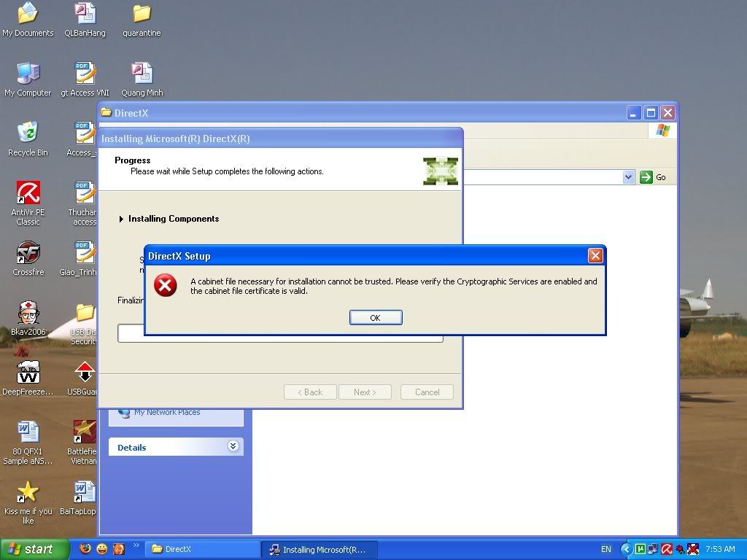Launch Bkav2006 antivirus shortcut
Image resolution: width=747 pixels, height=560 pixels.
(28, 318)
